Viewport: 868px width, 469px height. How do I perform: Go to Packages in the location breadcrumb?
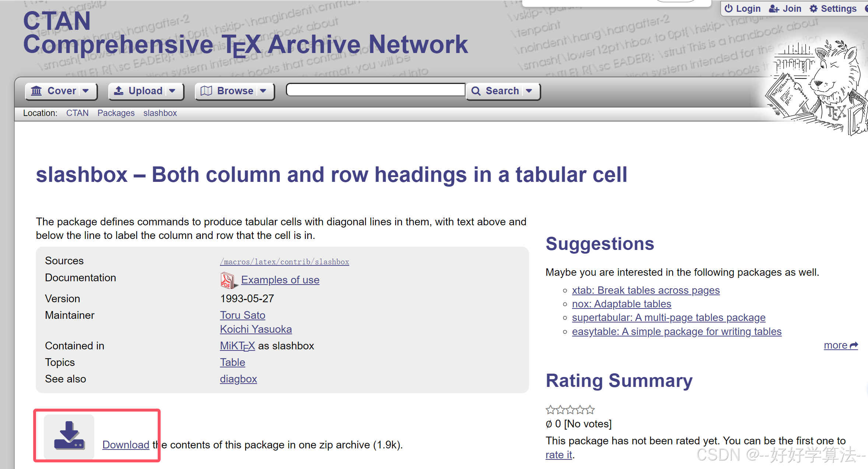click(x=116, y=113)
